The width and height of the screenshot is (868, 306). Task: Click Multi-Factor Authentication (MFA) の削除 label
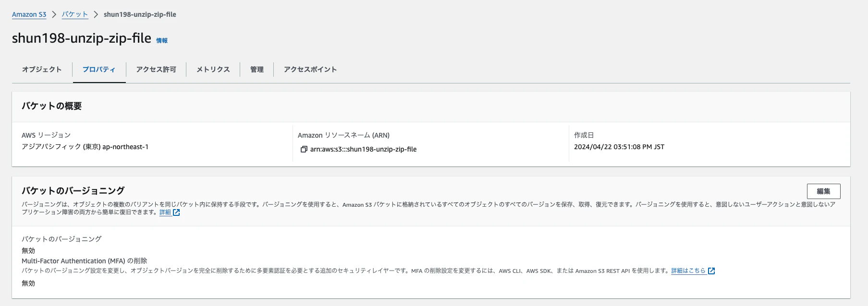coord(85,261)
